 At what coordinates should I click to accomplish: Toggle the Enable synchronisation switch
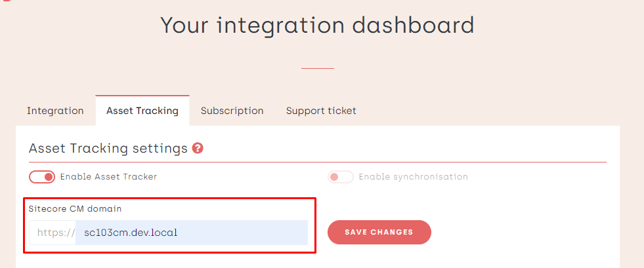pyautogui.click(x=341, y=177)
